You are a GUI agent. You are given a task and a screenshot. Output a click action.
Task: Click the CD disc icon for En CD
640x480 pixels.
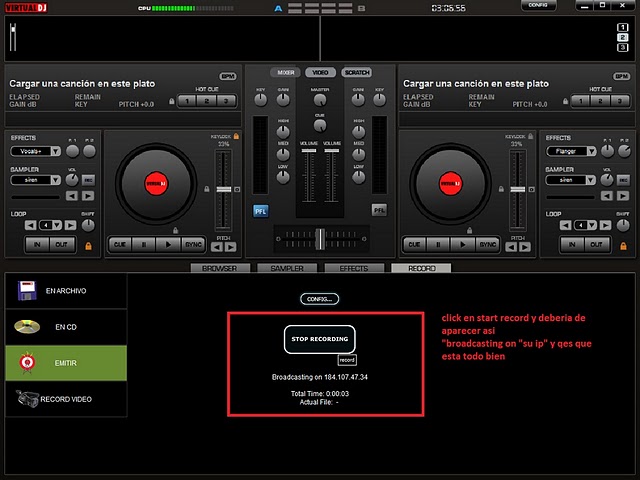click(x=27, y=327)
